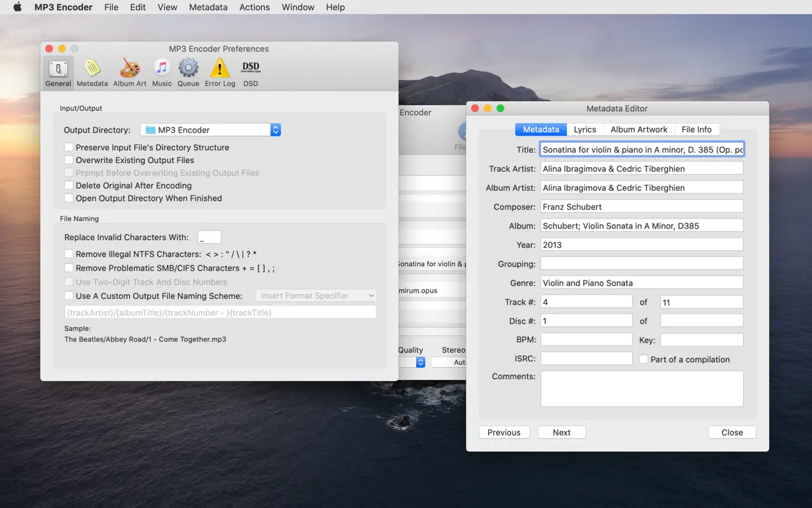Click the Key field
The image size is (812, 508).
702,339
